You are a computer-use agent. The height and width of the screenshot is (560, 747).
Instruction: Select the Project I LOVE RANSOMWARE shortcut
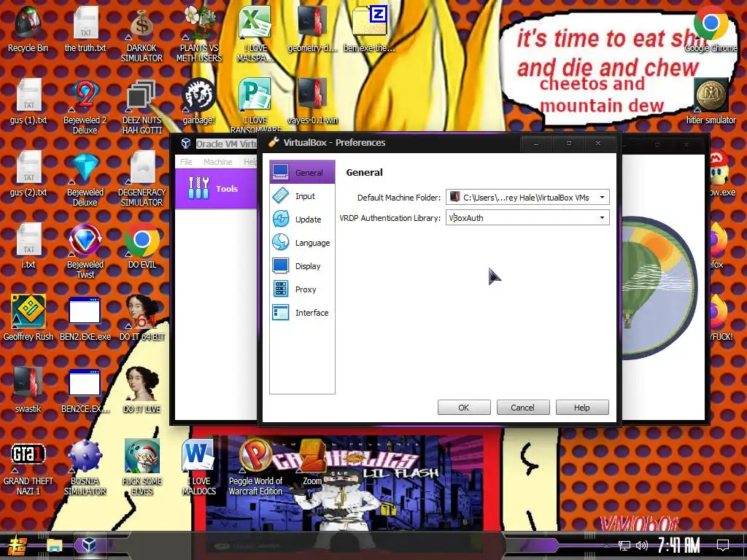click(x=255, y=106)
